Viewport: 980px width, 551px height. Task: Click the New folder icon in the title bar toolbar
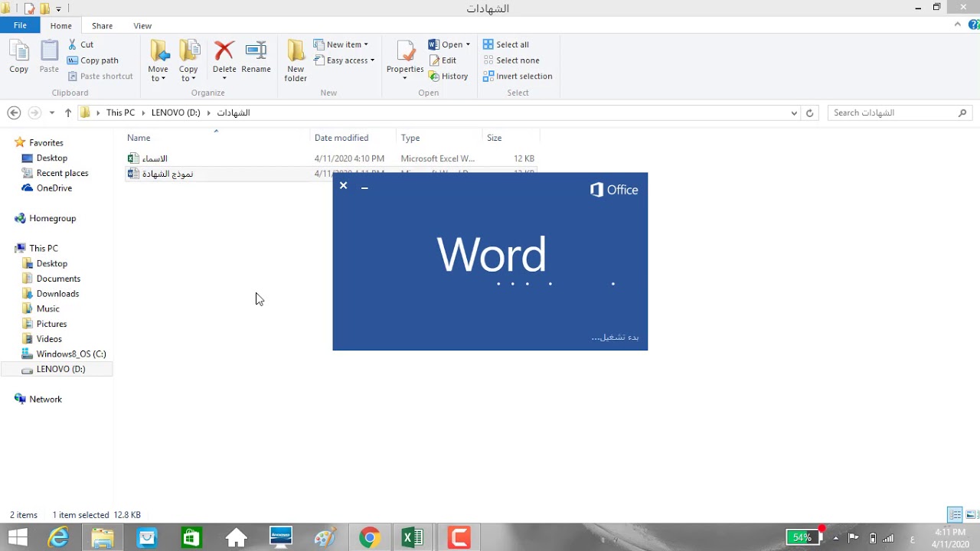[44, 8]
